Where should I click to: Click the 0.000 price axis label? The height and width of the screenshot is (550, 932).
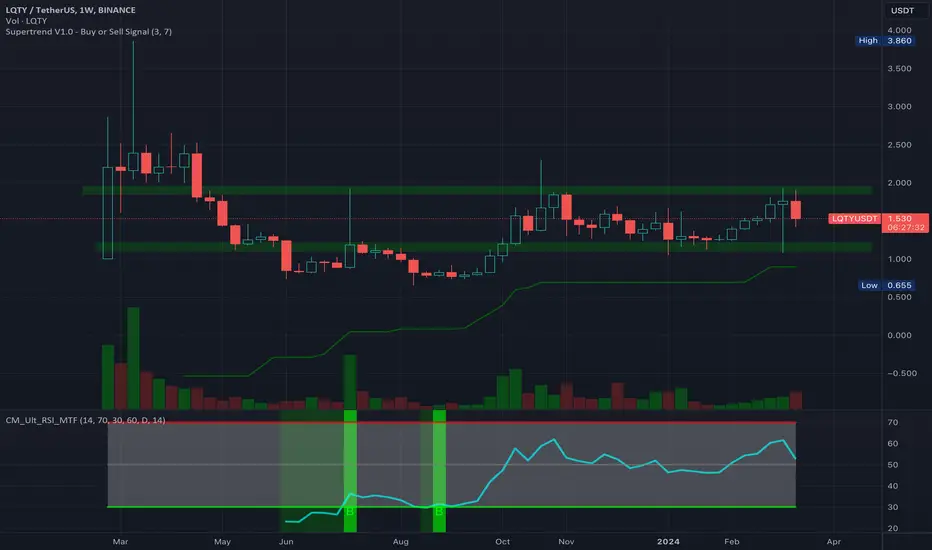[x=899, y=335]
